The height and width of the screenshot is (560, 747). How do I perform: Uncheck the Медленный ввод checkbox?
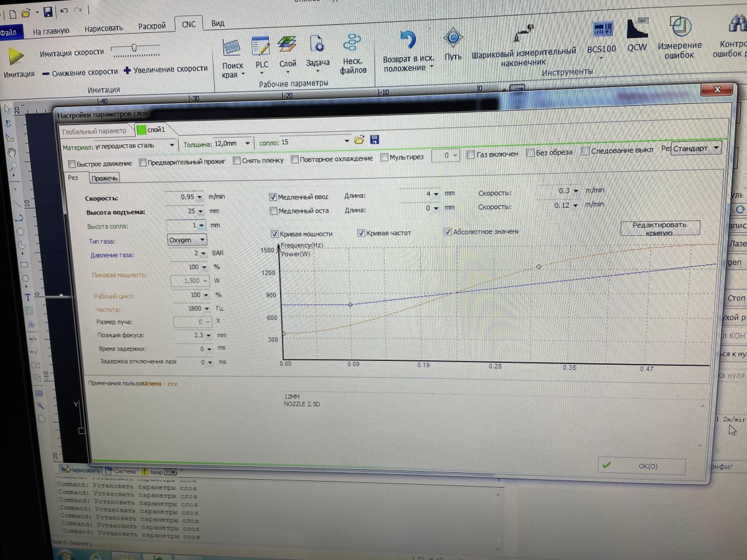273,197
